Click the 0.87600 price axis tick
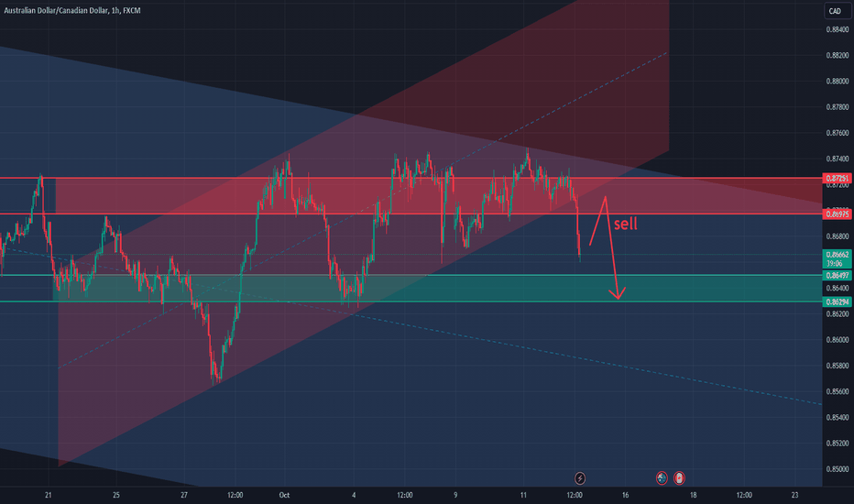This screenshot has height=504, width=854. pyautogui.click(x=838, y=133)
